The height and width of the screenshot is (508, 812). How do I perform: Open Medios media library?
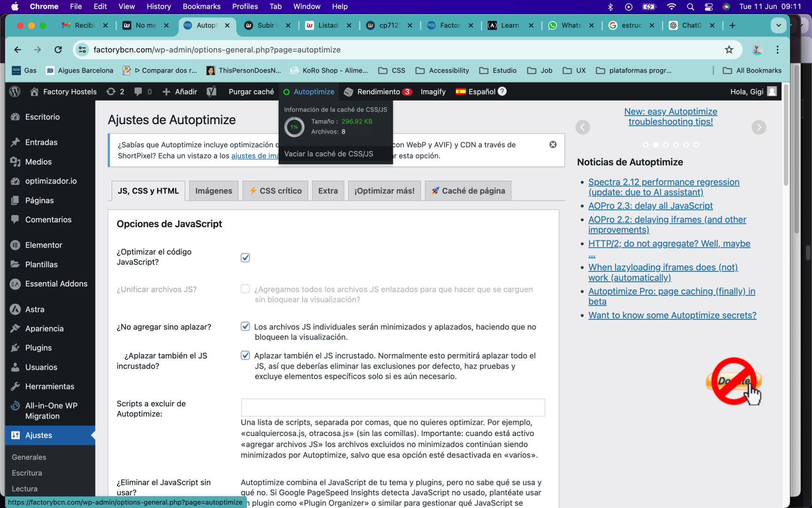39,162
